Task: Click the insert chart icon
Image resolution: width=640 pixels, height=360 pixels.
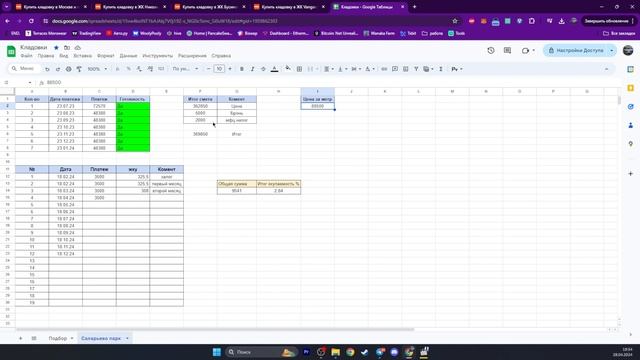Action: point(405,69)
